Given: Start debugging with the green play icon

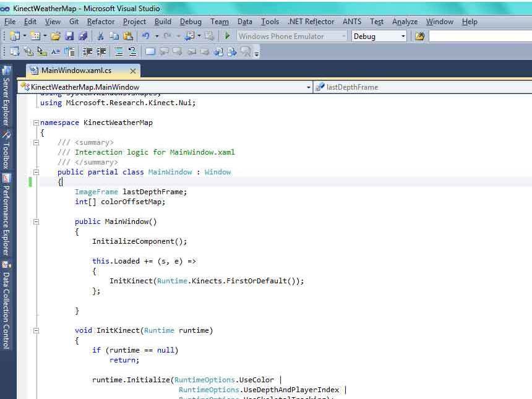Looking at the screenshot, I should click(227, 36).
